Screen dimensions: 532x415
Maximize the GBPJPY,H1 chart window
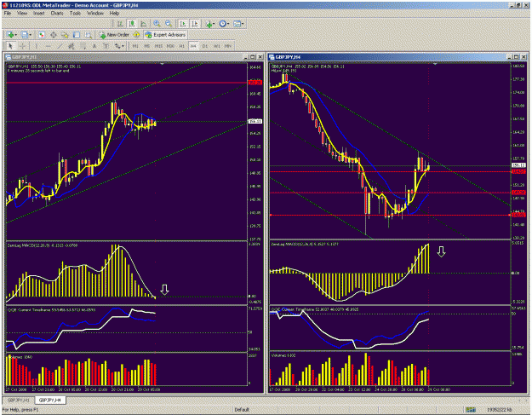click(253, 57)
